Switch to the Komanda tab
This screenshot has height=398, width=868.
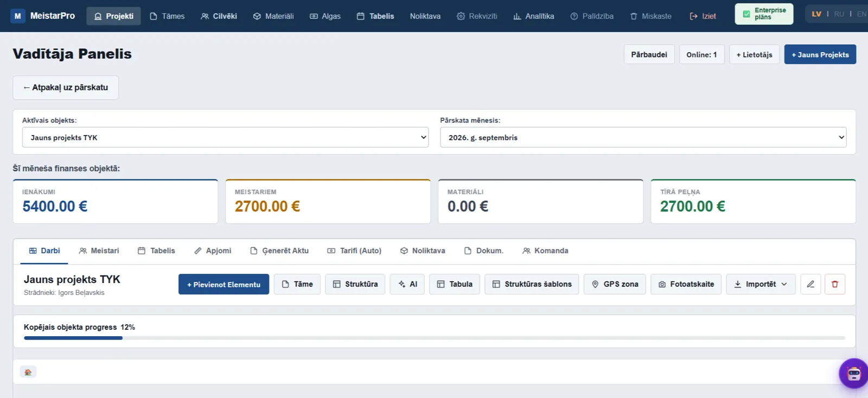pos(545,251)
